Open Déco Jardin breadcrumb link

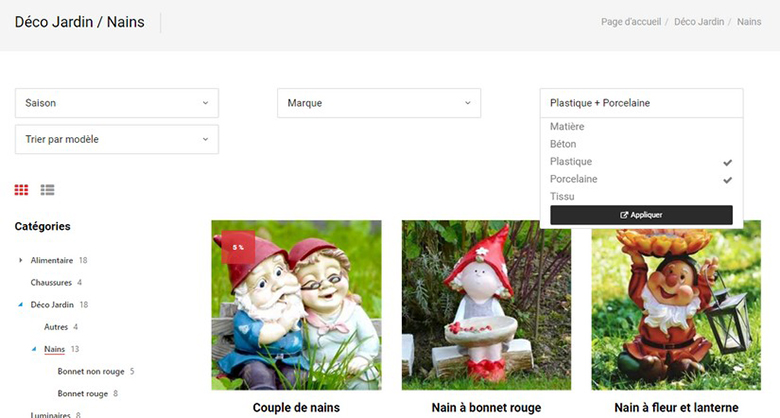pos(699,22)
